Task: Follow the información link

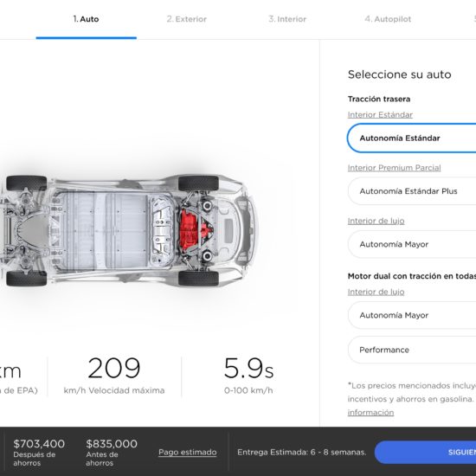Action: 370,413
